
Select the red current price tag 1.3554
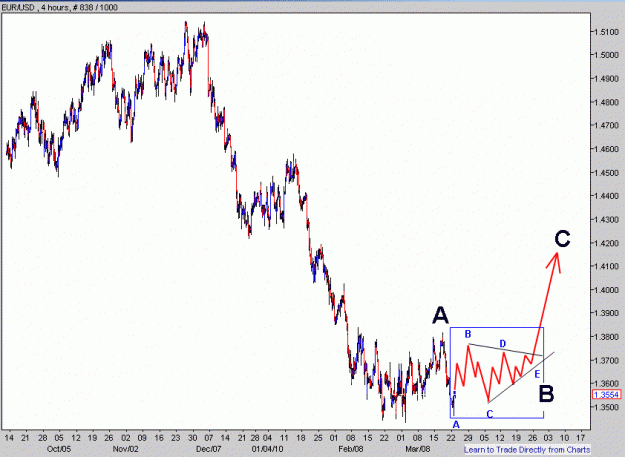point(607,394)
